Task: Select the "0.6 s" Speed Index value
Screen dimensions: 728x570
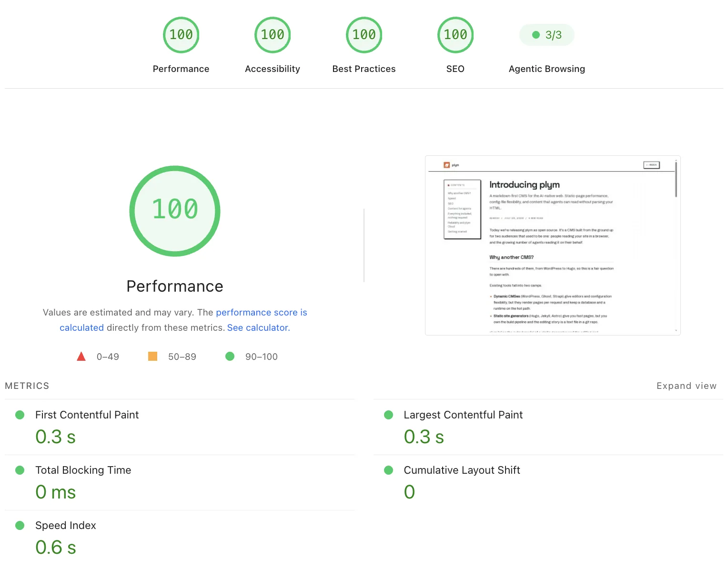Action: point(56,547)
